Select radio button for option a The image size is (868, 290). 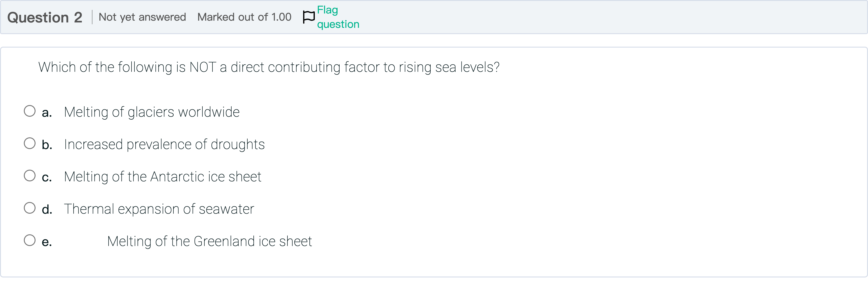(x=30, y=111)
